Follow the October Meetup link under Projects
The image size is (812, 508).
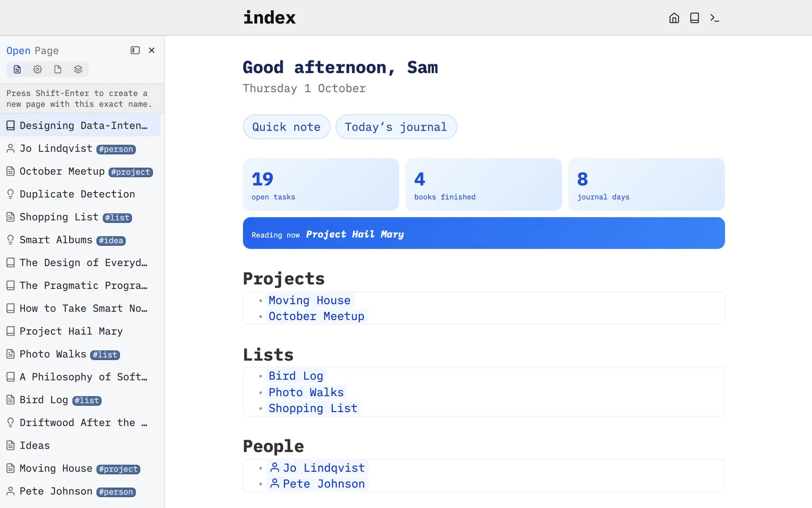[x=317, y=316]
